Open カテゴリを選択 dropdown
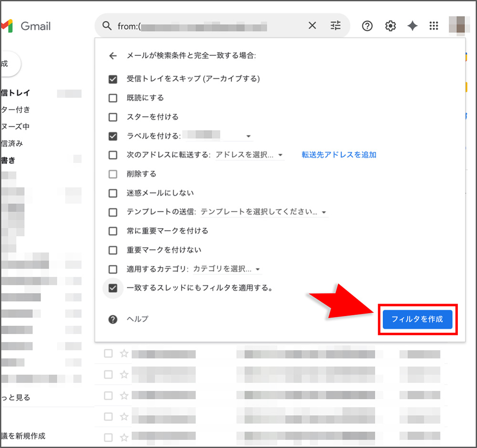This screenshot has width=477, height=448. point(227,269)
